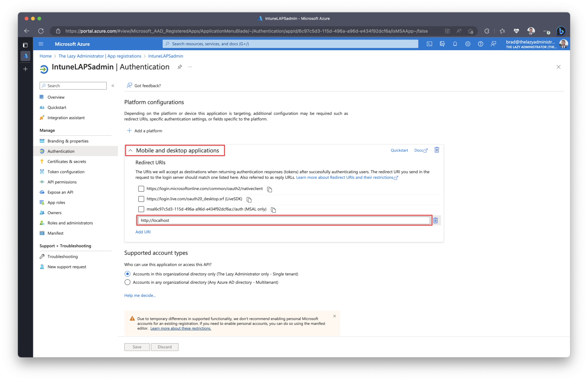Screen dimensions: 588x381
Task: Close the Authentication blade
Action: pyautogui.click(x=558, y=67)
